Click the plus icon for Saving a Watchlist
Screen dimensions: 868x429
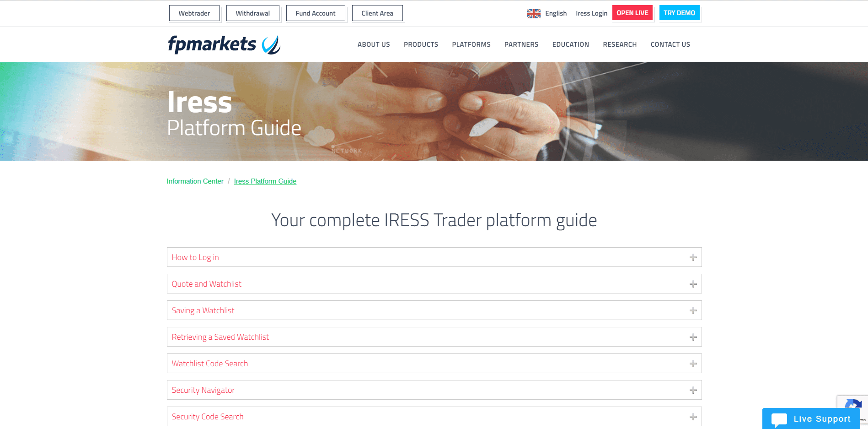click(x=693, y=310)
